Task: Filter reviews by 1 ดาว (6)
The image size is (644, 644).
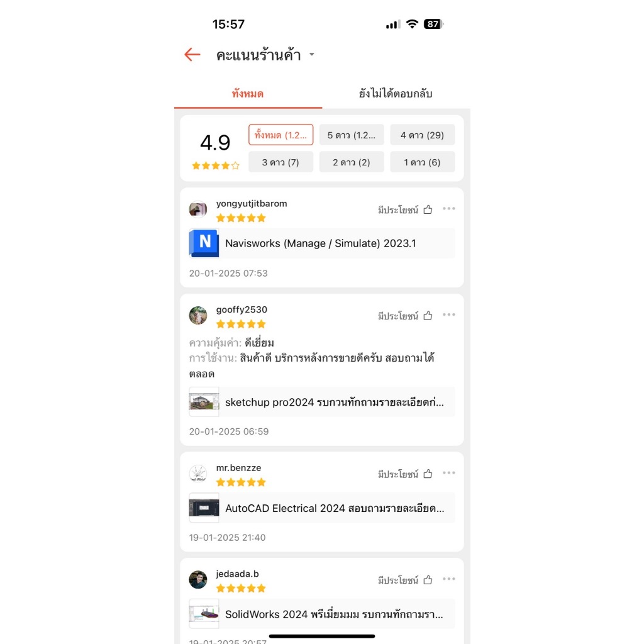Action: (x=422, y=162)
